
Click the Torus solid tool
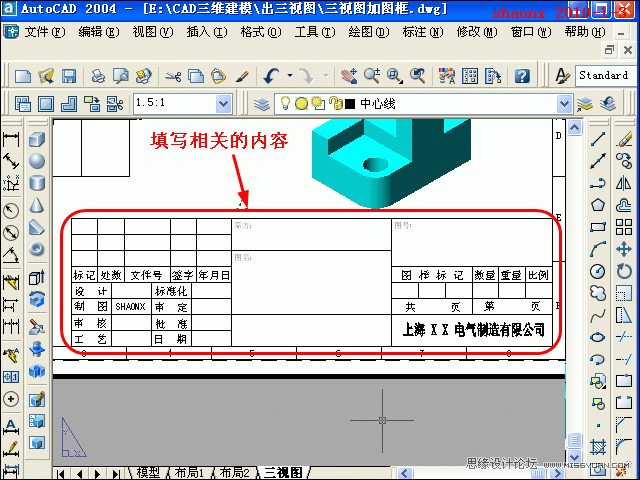pyautogui.click(x=36, y=250)
